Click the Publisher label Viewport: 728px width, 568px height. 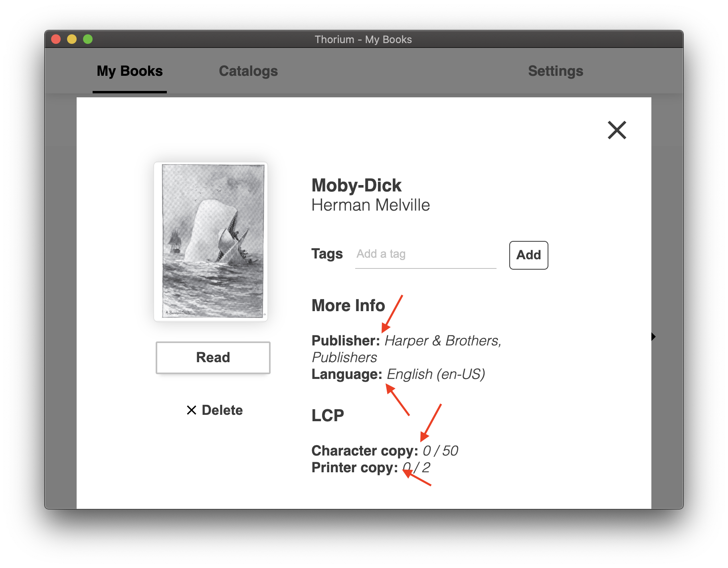[x=346, y=341]
